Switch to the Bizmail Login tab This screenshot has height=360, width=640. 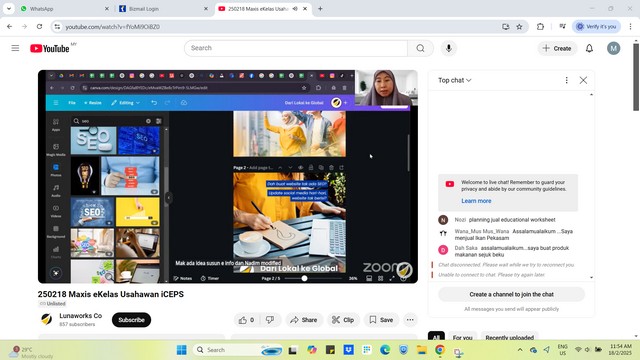163,9
